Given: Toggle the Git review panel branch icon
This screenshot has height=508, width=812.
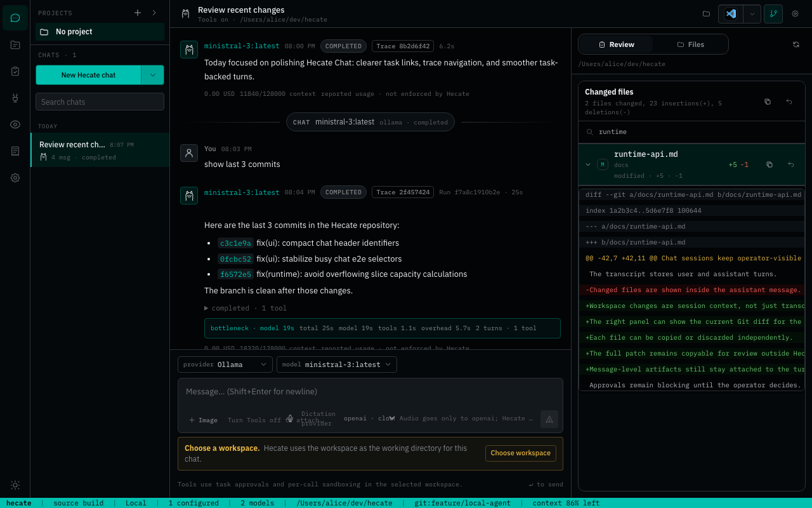Looking at the screenshot, I should tap(773, 14).
